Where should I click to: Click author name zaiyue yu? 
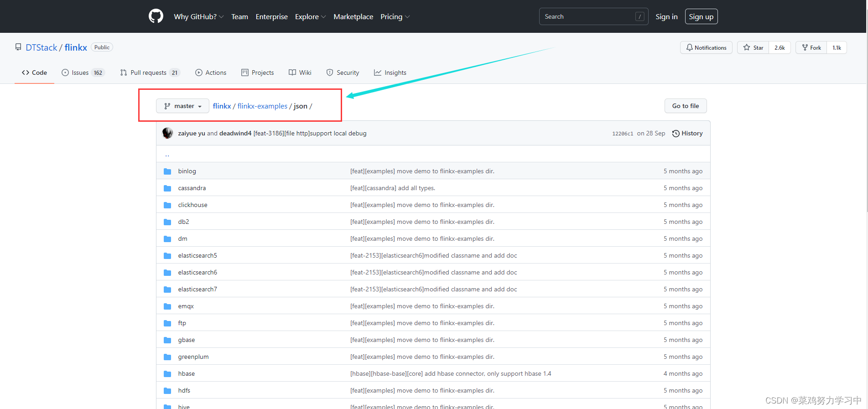point(192,133)
